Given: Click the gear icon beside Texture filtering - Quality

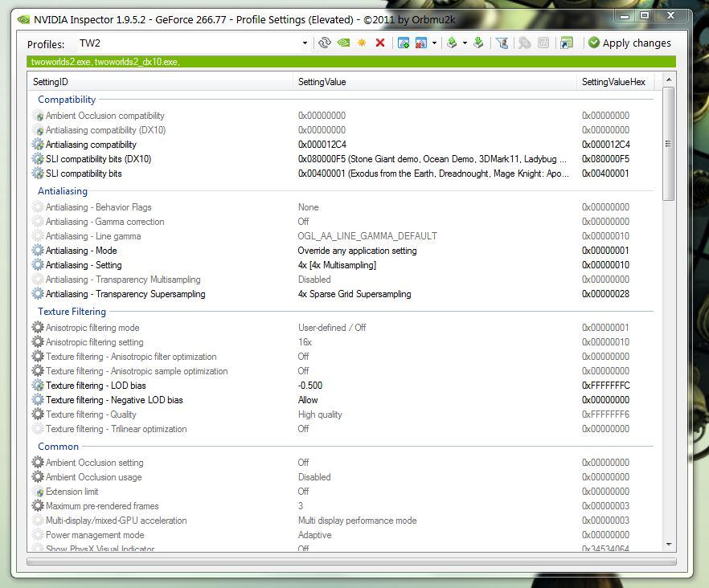Looking at the screenshot, I should click(38, 414).
